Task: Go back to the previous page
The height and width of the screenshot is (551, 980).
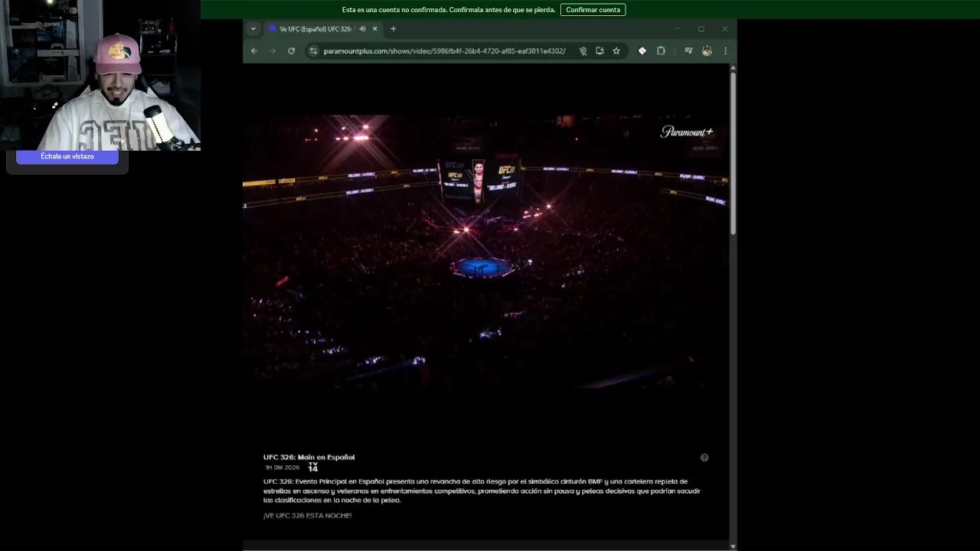Action: (x=254, y=51)
